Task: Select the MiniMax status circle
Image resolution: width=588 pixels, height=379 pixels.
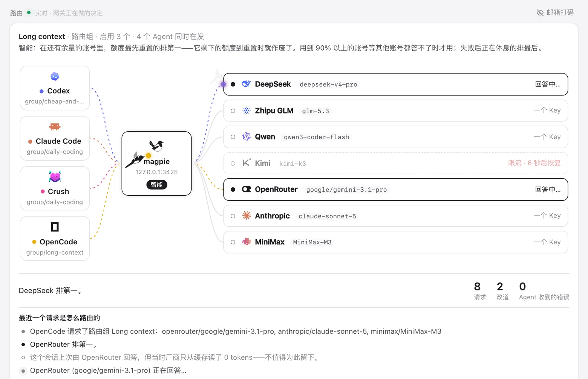Action: coord(233,242)
